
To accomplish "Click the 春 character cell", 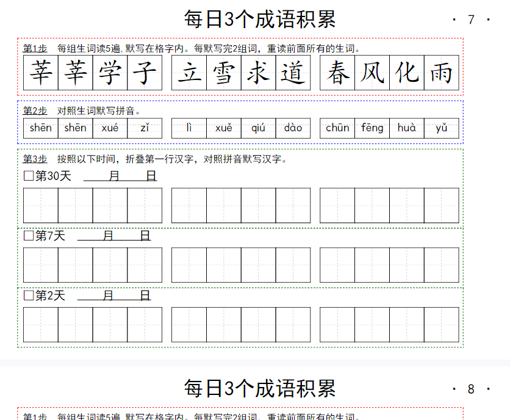I will tap(337, 73).
